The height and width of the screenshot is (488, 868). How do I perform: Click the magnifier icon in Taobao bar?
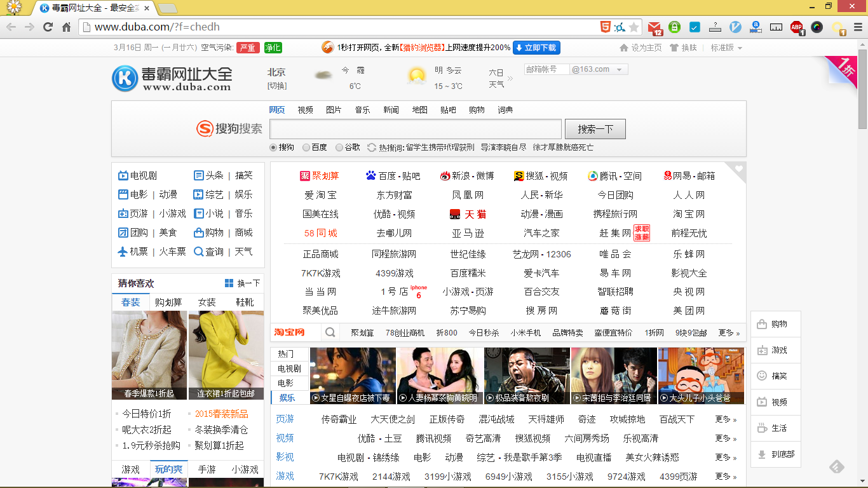[330, 332]
